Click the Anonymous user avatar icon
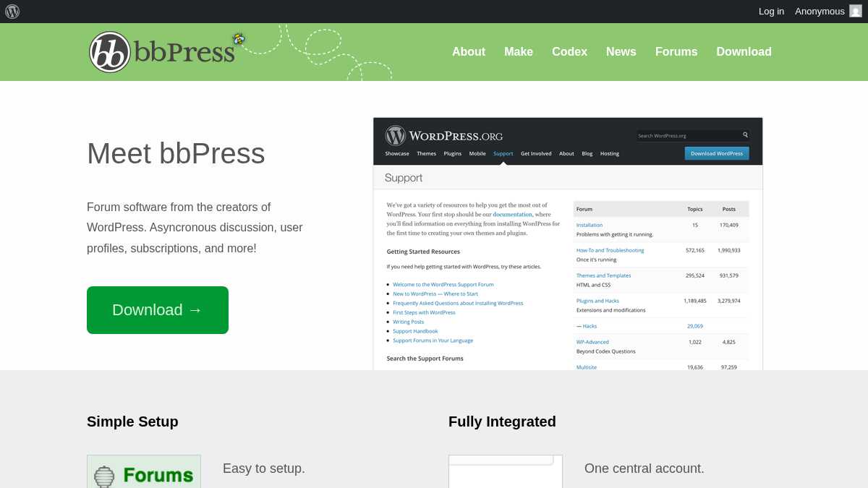 pyautogui.click(x=856, y=11)
